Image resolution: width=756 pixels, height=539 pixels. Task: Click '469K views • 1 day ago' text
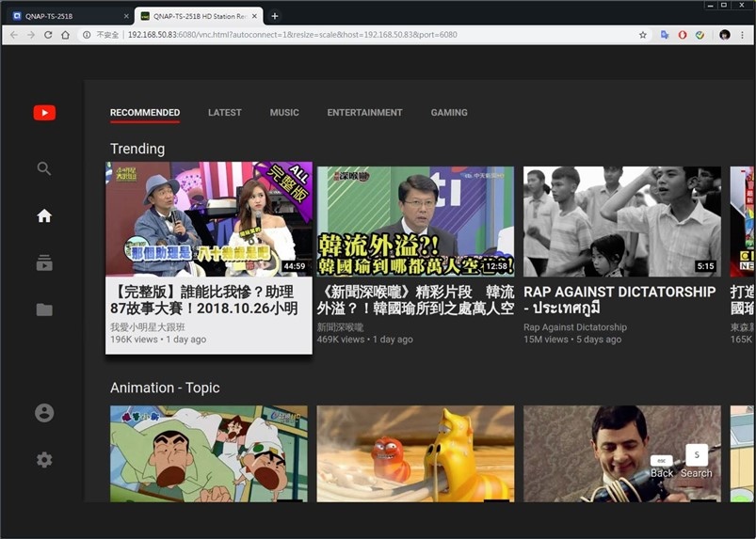[364, 339]
